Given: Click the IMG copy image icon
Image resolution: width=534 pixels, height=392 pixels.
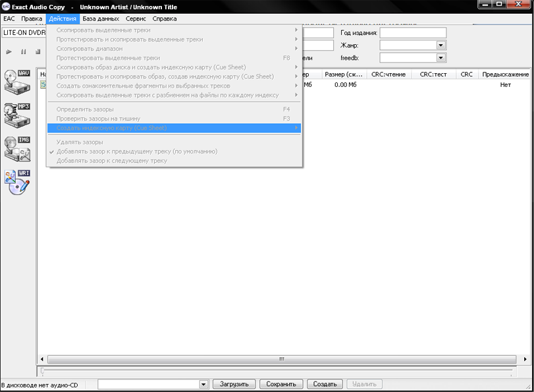Looking at the screenshot, I should click(x=17, y=149).
